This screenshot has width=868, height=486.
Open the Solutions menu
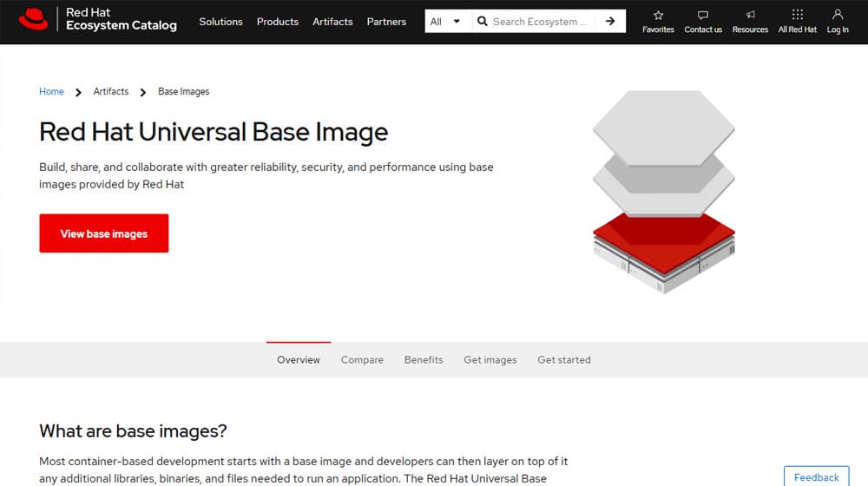point(220,22)
